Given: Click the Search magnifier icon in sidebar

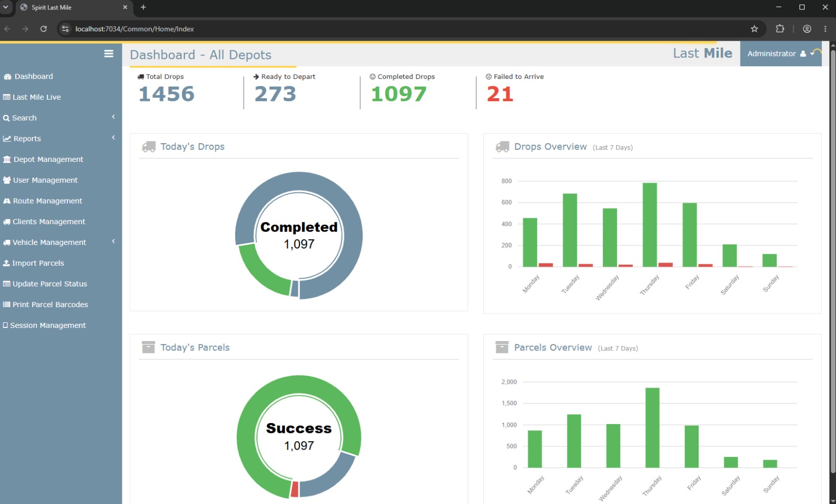Looking at the screenshot, I should coord(6,119).
